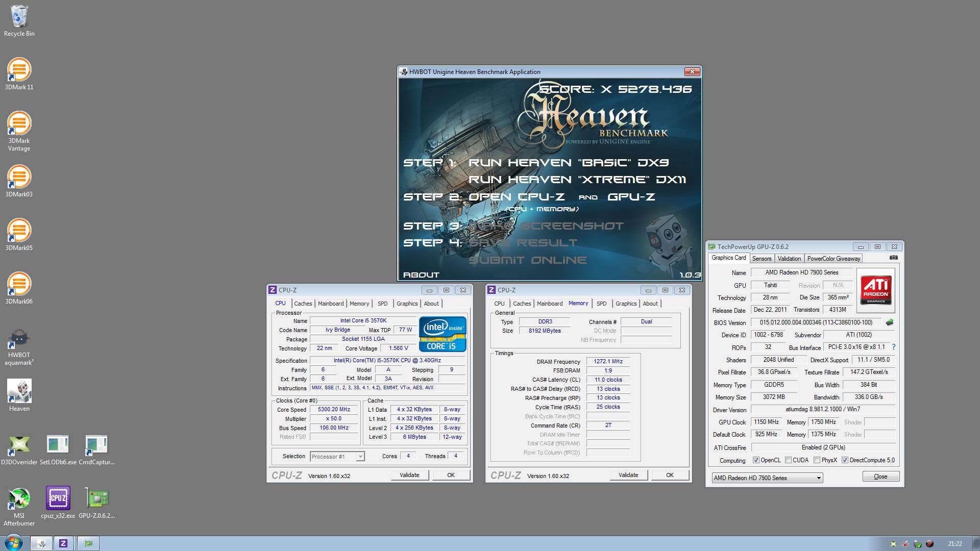Click the Core Speed 5300.20 MHz field
This screenshot has height=551, width=980.
[334, 410]
